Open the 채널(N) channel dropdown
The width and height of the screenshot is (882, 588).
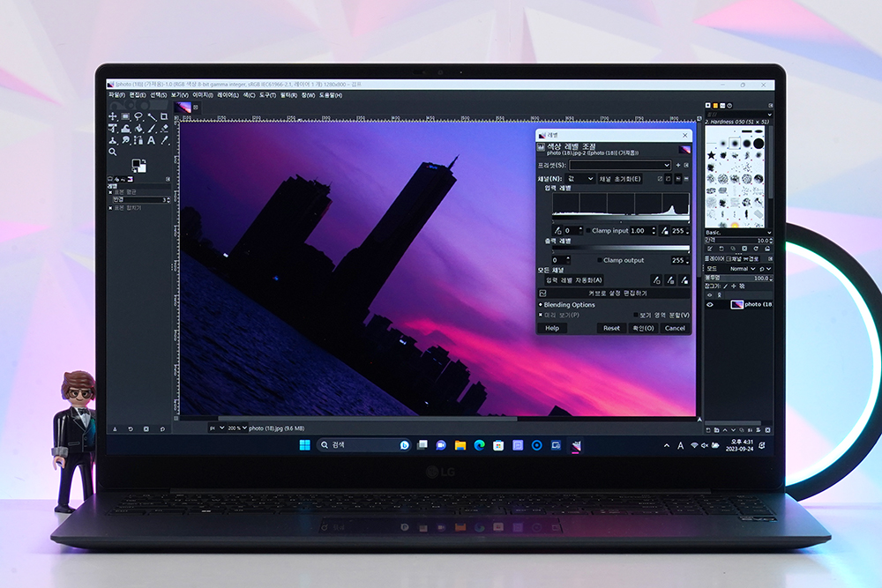[580, 179]
